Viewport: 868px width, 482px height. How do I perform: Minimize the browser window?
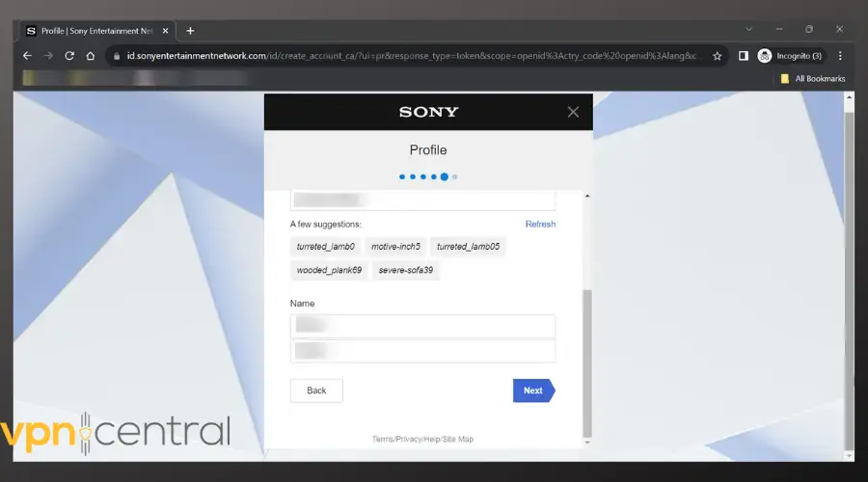(779, 29)
